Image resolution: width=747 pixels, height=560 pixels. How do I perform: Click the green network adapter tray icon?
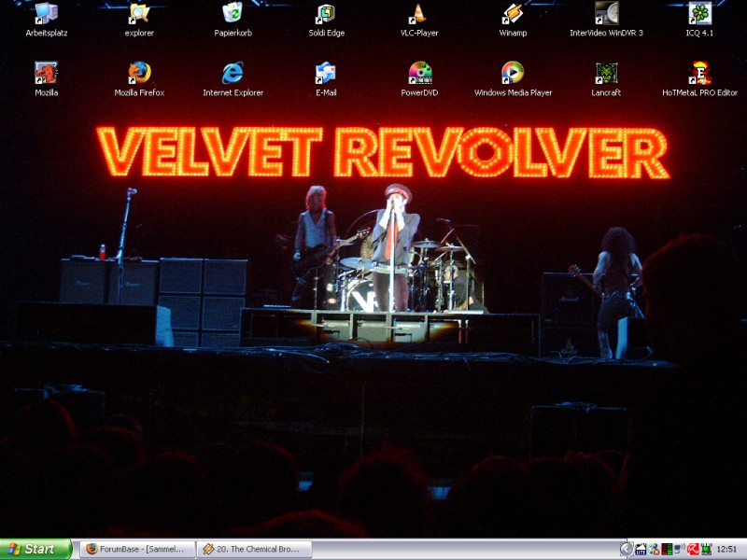(706, 550)
